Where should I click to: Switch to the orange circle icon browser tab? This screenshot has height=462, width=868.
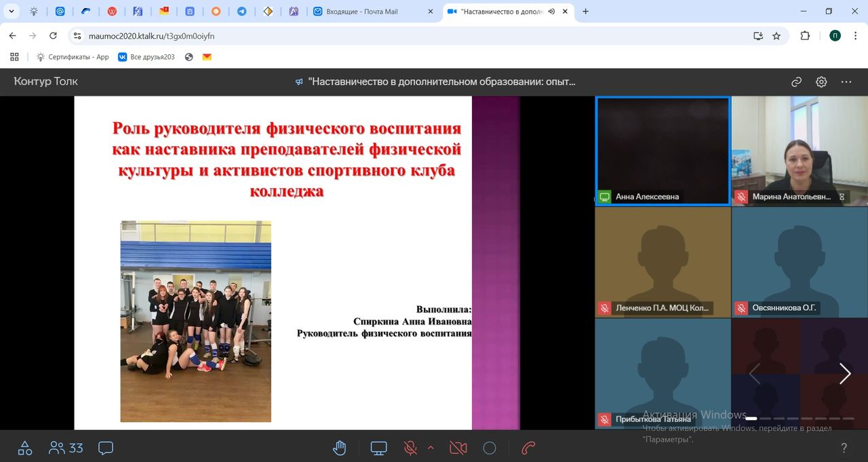pos(216,12)
